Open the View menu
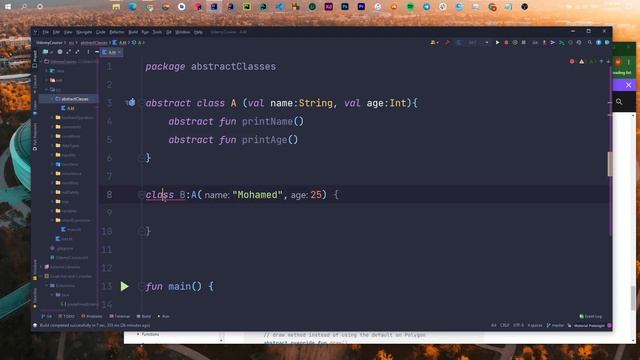Image resolution: width=640 pixels, height=360 pixels. [x=68, y=32]
